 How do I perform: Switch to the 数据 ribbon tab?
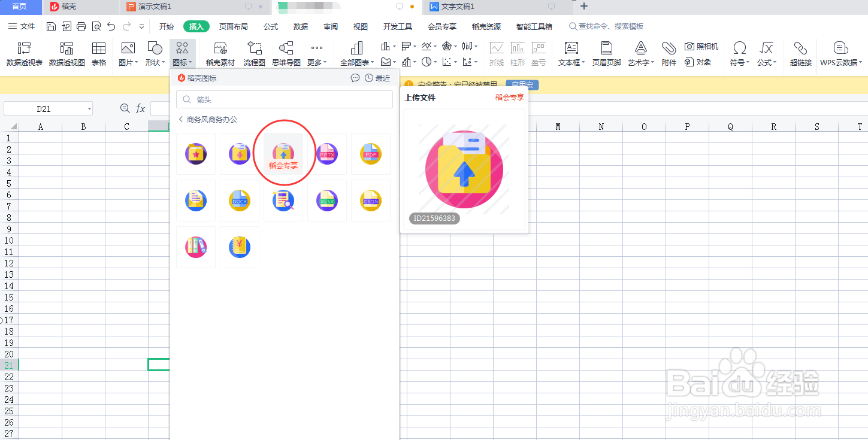tap(301, 26)
